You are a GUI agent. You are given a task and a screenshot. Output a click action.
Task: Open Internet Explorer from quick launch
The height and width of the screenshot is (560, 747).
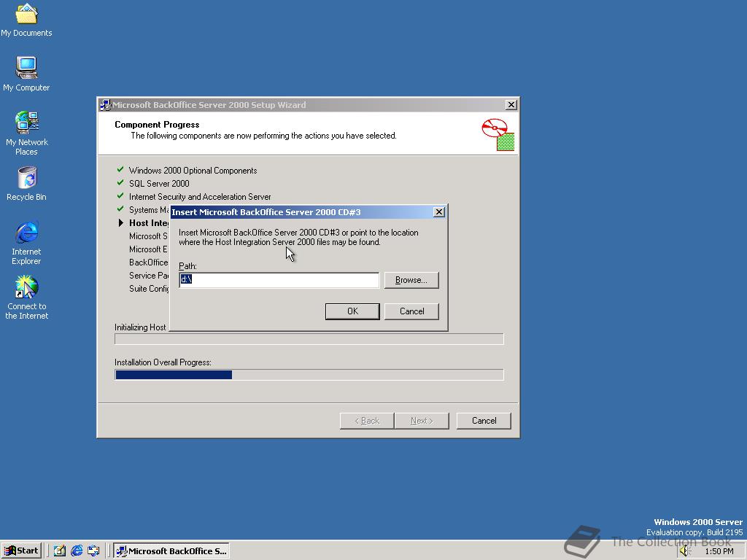pos(76,551)
